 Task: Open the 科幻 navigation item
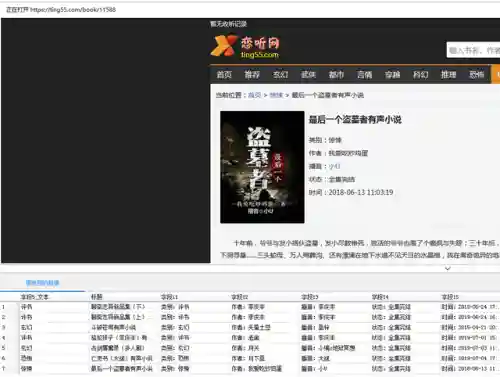pyautogui.click(x=420, y=75)
